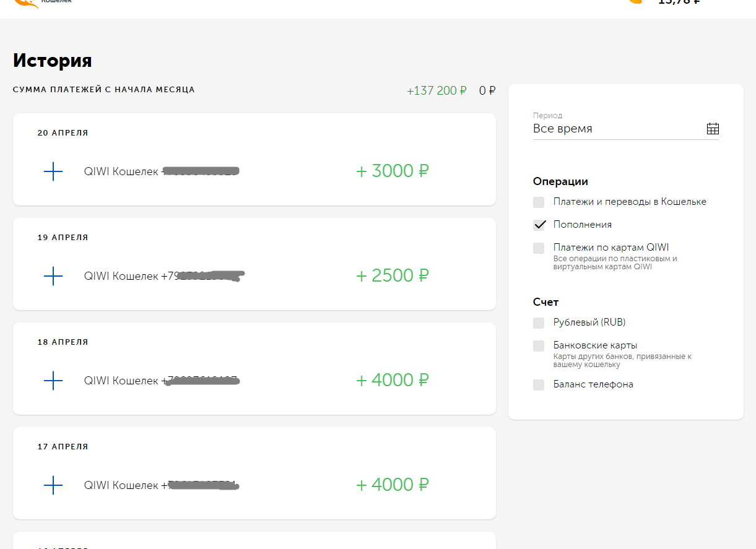Uncheck the Пополнения checkbox
The width and height of the screenshot is (756, 549).
coord(539,225)
